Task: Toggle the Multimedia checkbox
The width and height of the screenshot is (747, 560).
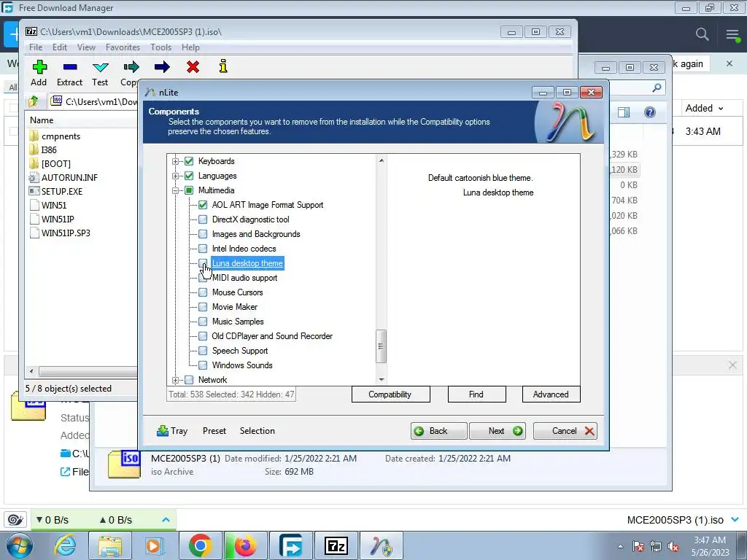Action: [189, 190]
